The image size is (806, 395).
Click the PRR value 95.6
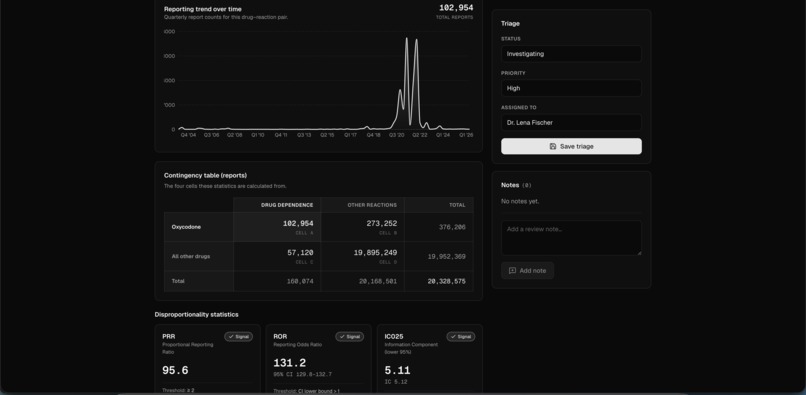[x=175, y=370]
